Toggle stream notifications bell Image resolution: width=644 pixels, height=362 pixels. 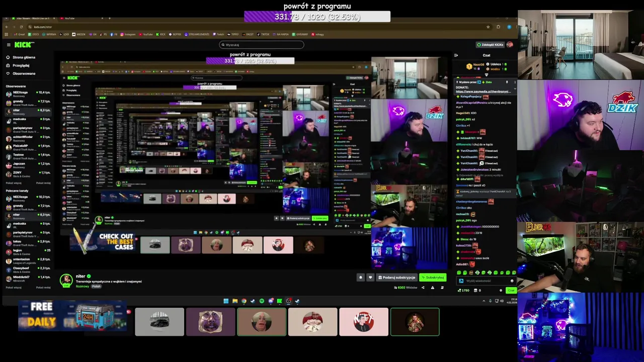click(361, 278)
